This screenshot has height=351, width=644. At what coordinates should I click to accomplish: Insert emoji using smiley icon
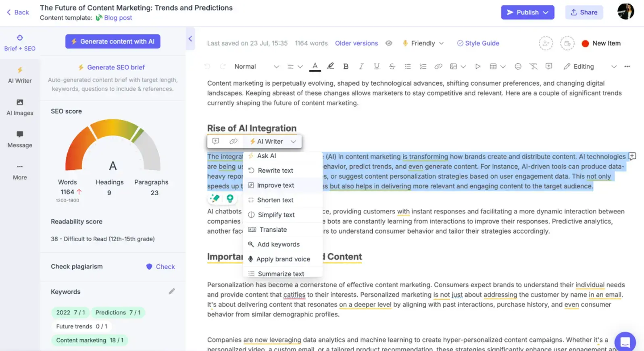click(x=518, y=67)
